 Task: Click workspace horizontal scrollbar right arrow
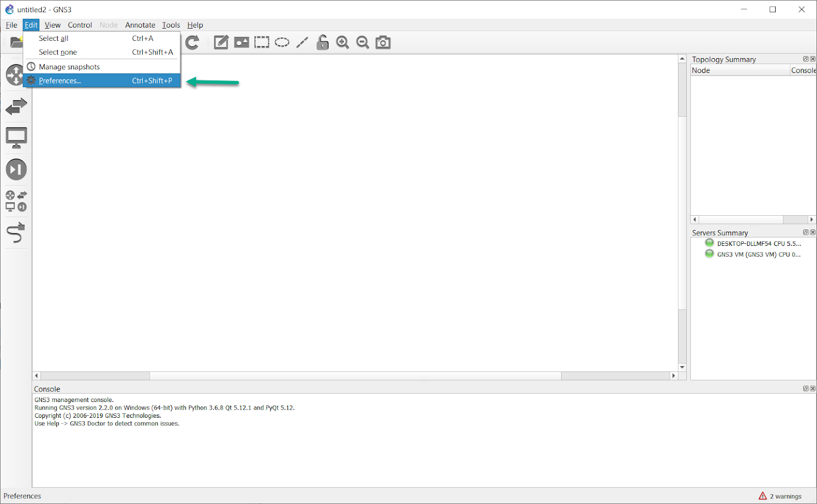[x=674, y=375]
